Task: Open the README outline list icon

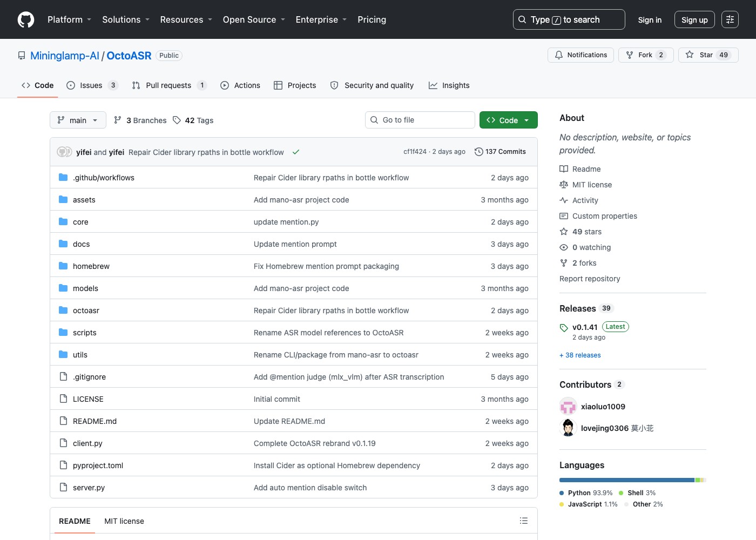Action: (524, 521)
